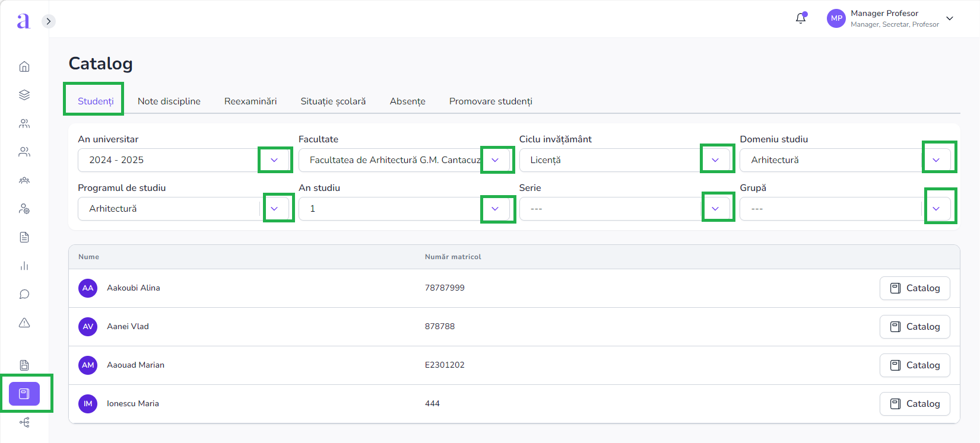Open the chat bubble messages icon
Viewport: 980px width, 443px height.
point(24,294)
